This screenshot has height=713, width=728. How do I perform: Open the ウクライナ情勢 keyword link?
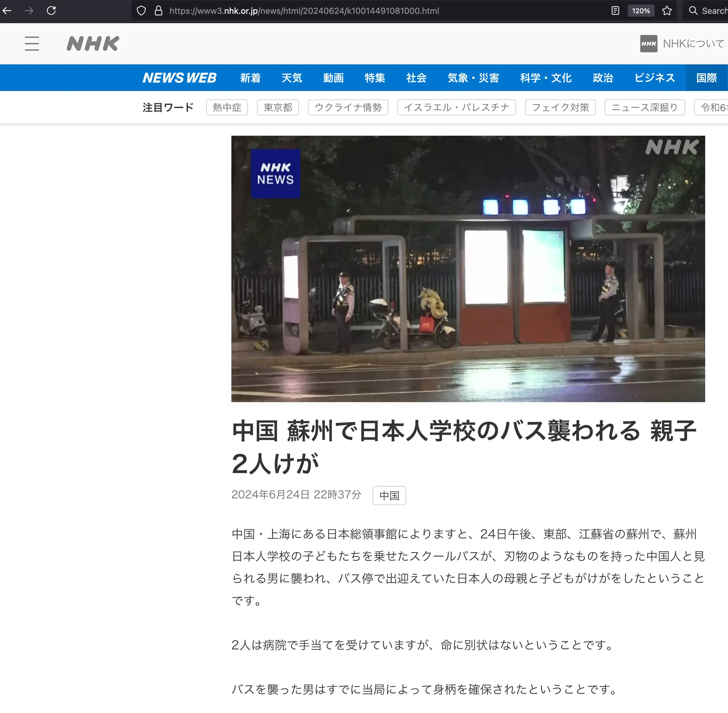(x=348, y=107)
